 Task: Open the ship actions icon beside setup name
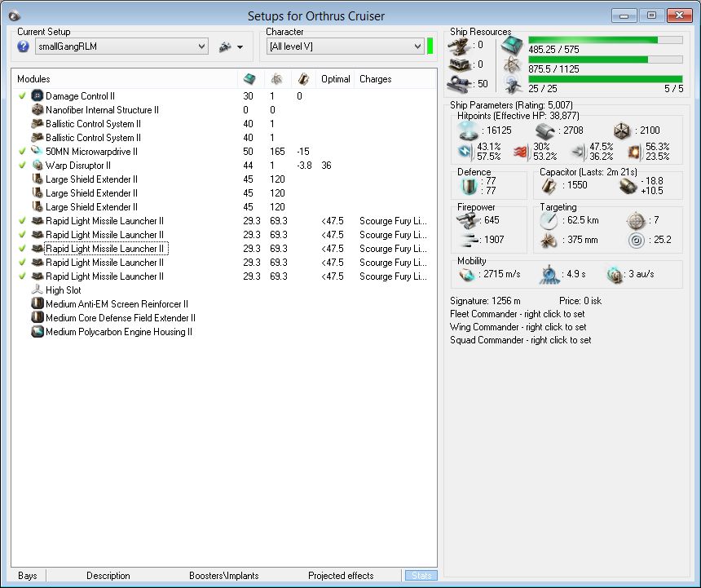pyautogui.click(x=225, y=46)
